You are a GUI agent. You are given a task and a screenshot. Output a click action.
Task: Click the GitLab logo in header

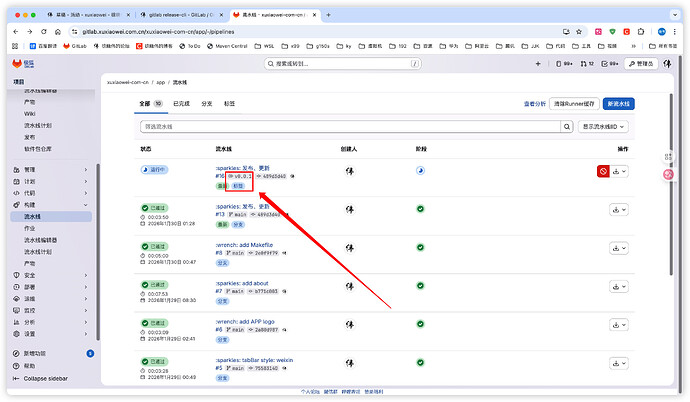(15, 63)
